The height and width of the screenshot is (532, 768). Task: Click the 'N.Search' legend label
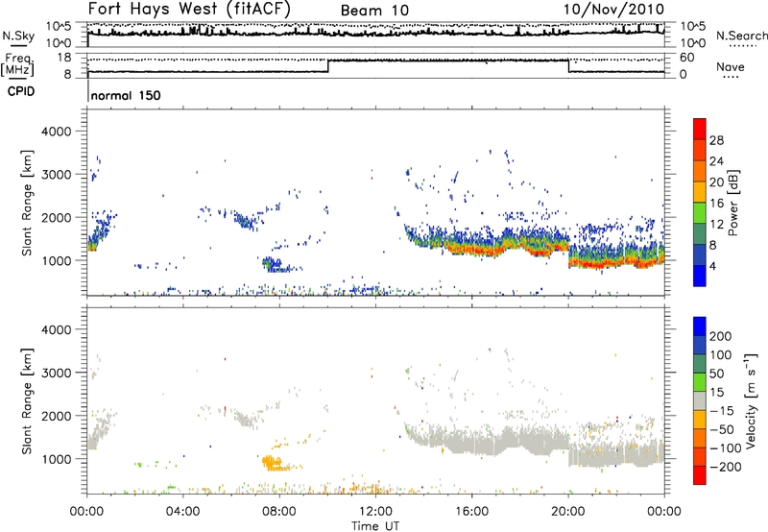click(741, 36)
